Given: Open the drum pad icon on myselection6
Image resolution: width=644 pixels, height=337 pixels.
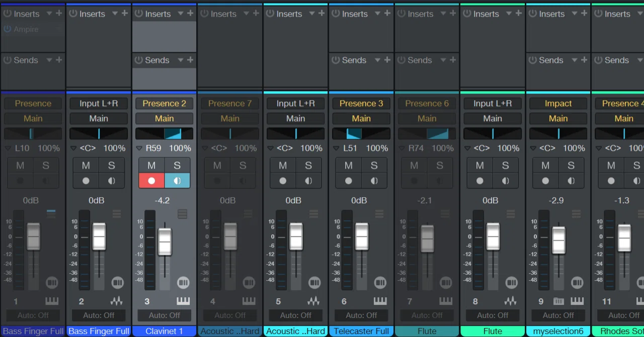Looking at the screenshot, I should coord(558,301).
